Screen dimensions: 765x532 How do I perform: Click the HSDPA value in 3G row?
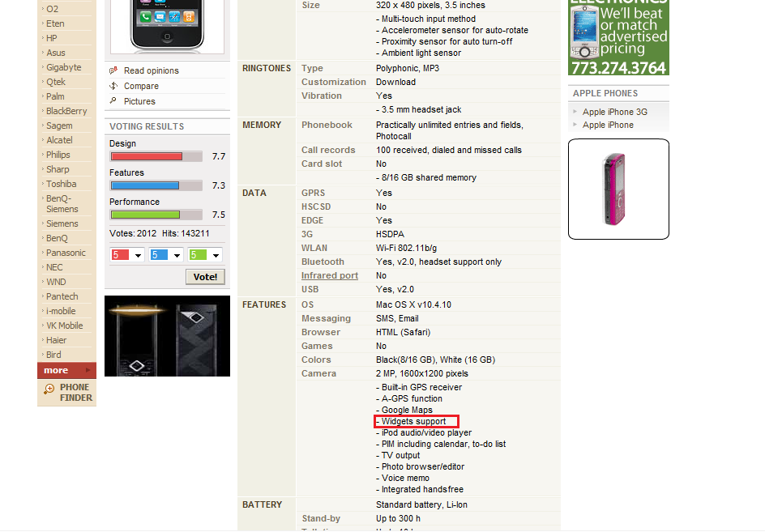pos(390,235)
